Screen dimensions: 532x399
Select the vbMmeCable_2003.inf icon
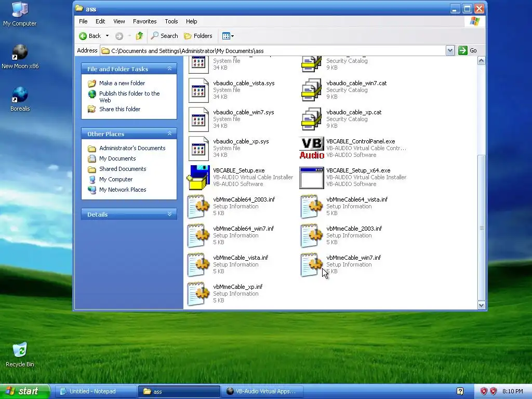(312, 236)
